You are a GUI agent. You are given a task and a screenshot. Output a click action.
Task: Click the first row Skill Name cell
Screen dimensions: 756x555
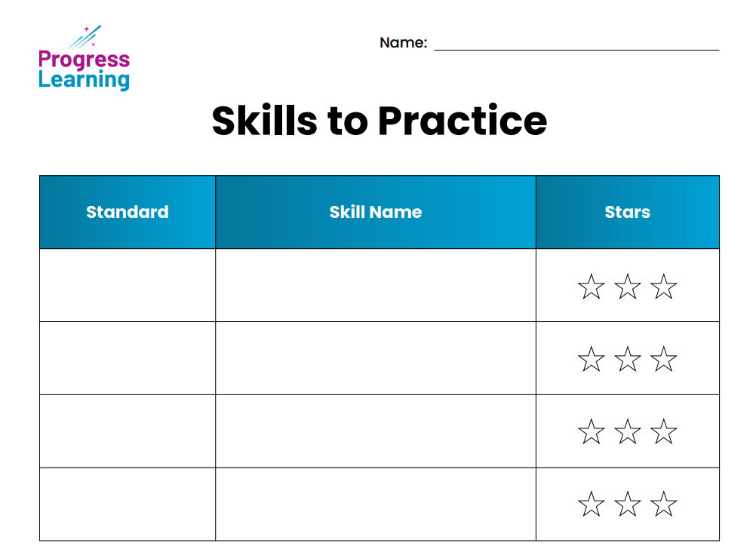point(375,285)
